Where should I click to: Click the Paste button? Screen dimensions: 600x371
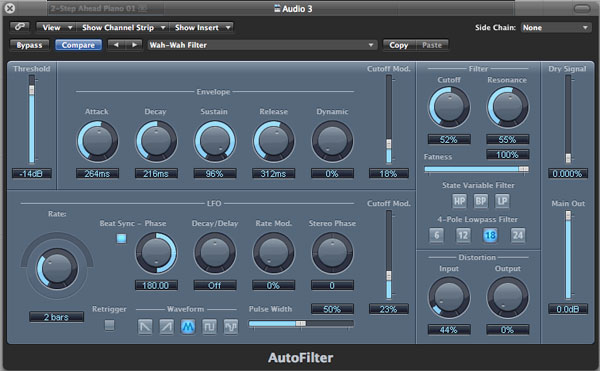(432, 45)
